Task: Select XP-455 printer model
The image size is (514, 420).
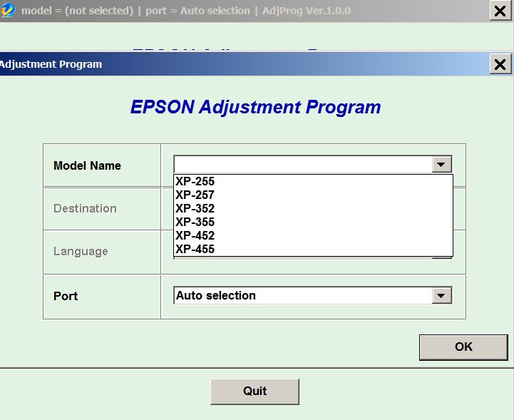Action: pyautogui.click(x=195, y=249)
